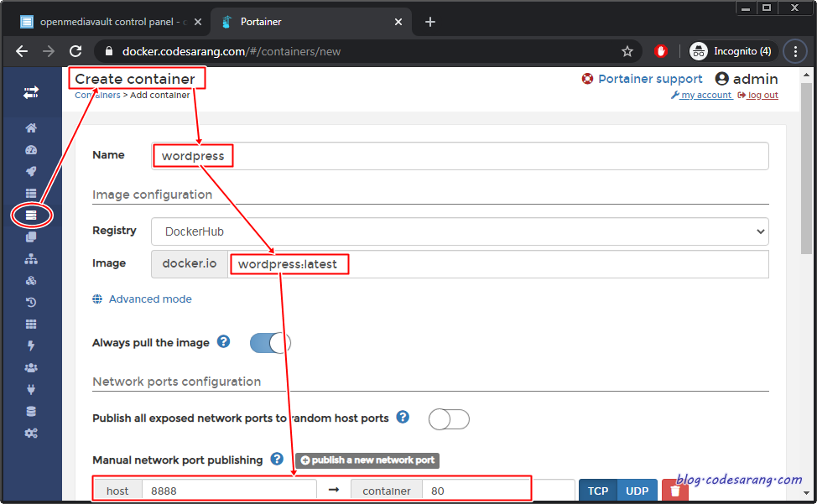The image size is (817, 504).
Task: Open a new browser tab
Action: 429,22
